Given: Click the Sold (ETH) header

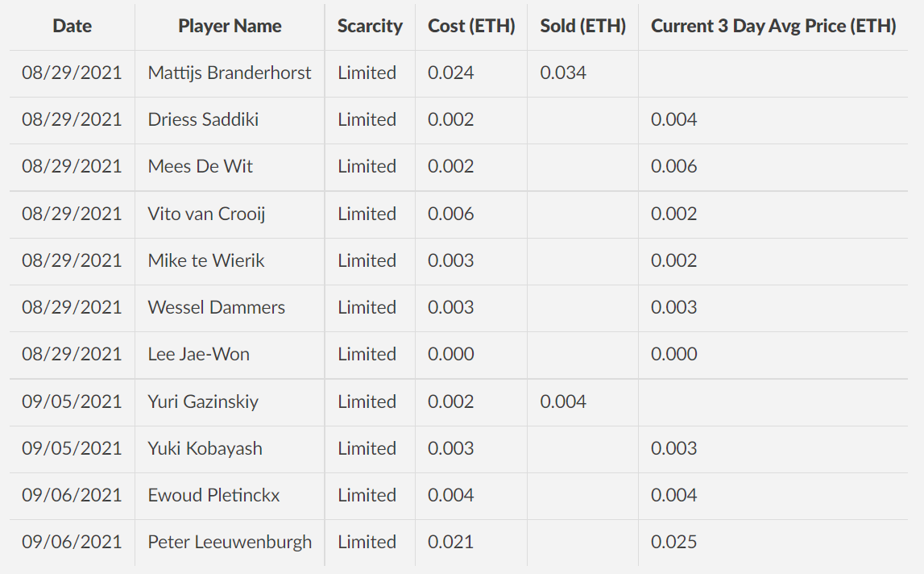Looking at the screenshot, I should [582, 26].
